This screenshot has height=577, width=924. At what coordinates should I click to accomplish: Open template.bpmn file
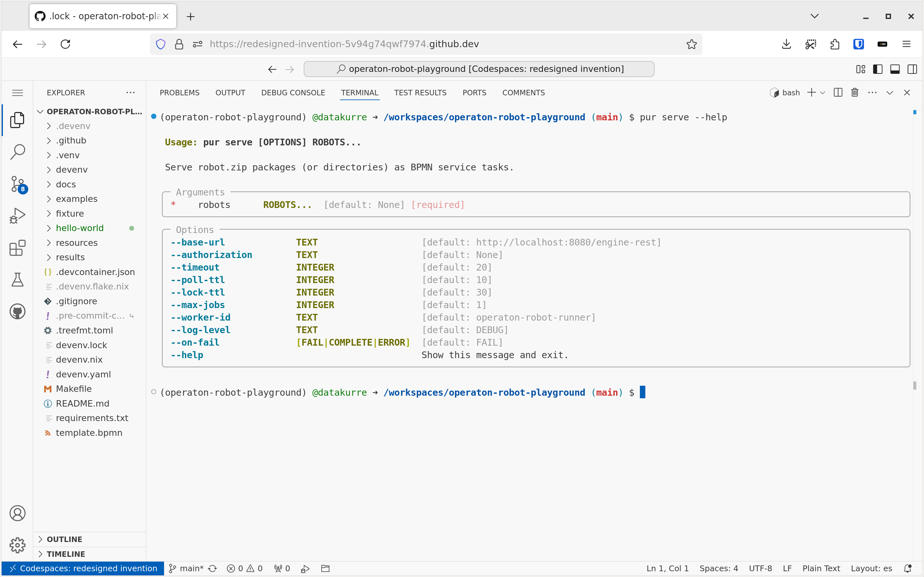pos(90,433)
